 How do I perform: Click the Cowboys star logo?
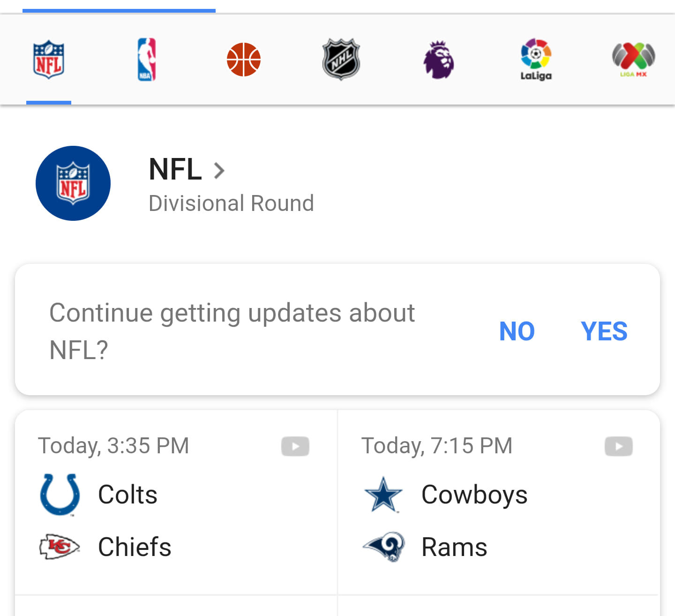pos(383,495)
